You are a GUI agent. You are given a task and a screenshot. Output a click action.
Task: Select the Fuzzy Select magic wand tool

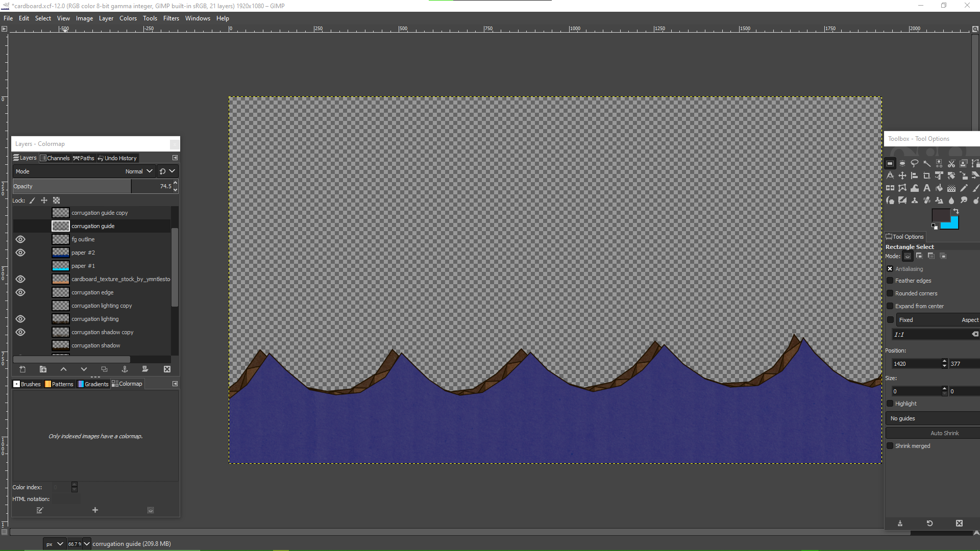pos(927,164)
